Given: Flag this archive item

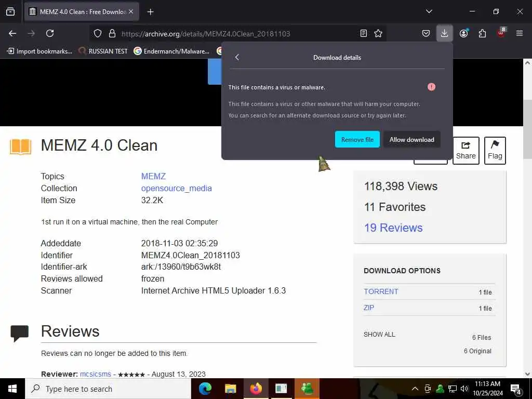Looking at the screenshot, I should (x=495, y=151).
